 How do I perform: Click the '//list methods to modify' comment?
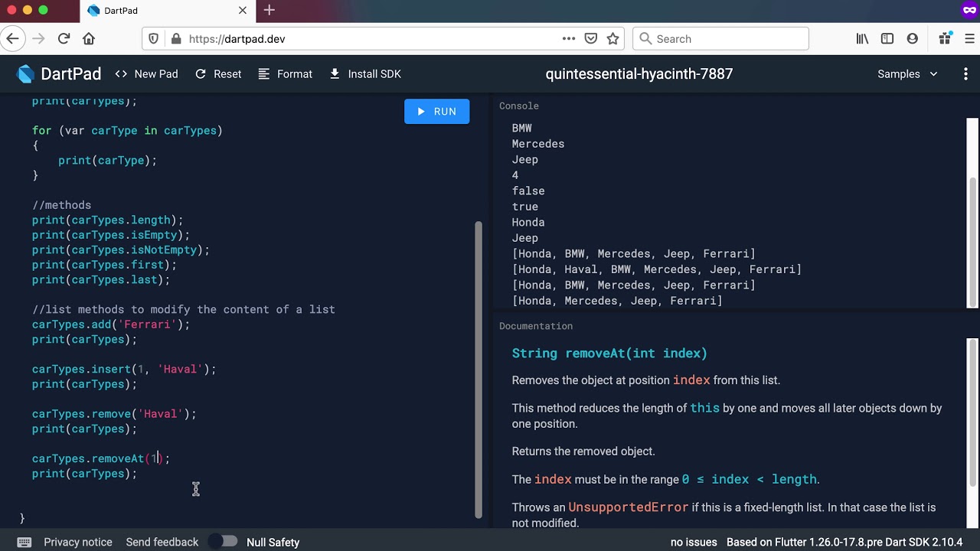(184, 309)
